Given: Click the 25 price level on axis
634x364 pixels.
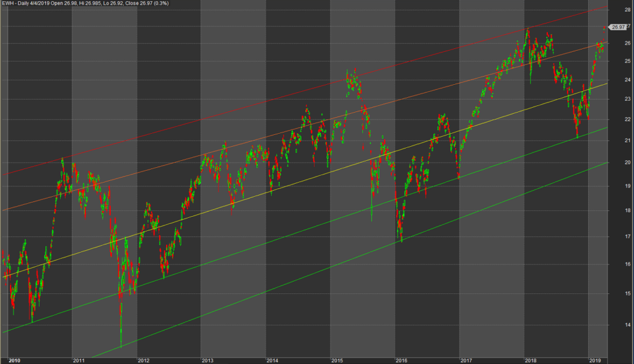Looking at the screenshot, I should (628, 61).
